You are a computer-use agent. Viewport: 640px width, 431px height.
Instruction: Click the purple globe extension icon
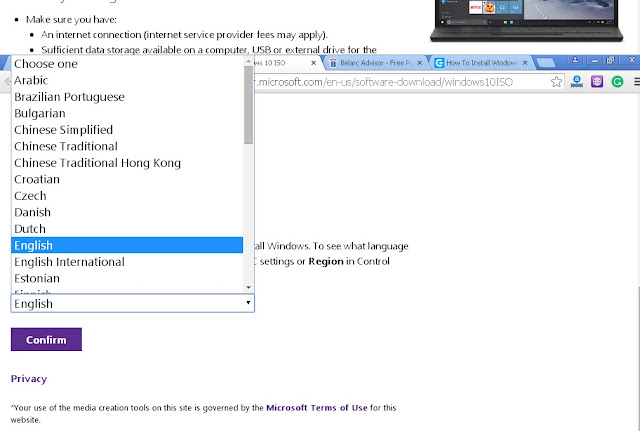[597, 82]
